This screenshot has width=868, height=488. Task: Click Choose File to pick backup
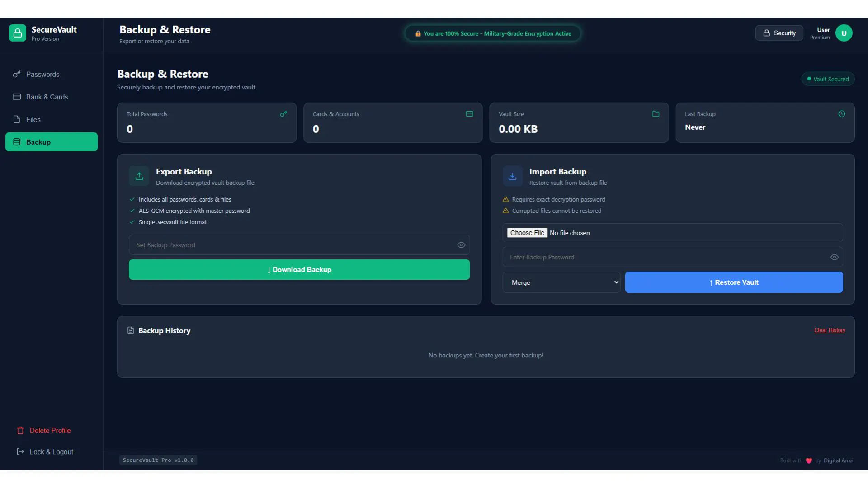pyautogui.click(x=527, y=233)
